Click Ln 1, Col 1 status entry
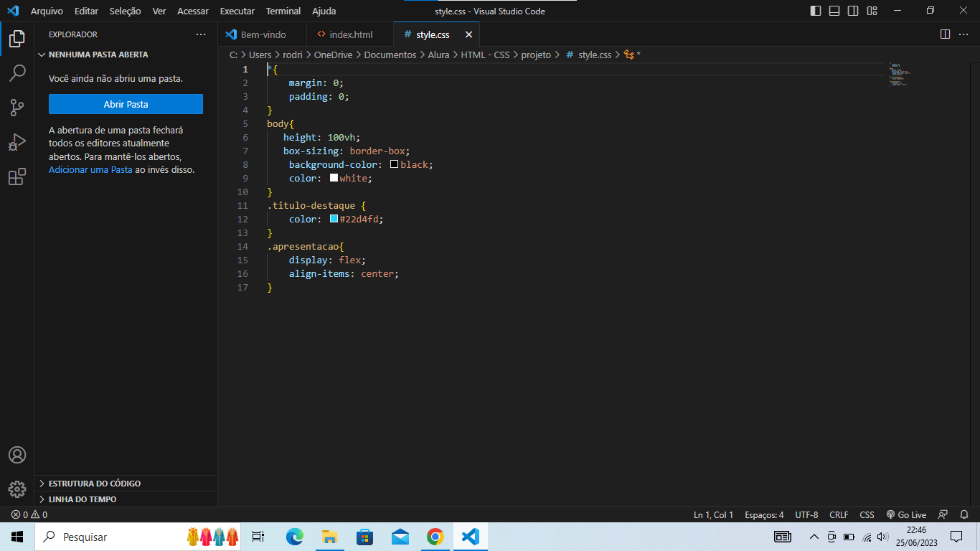 tap(713, 514)
